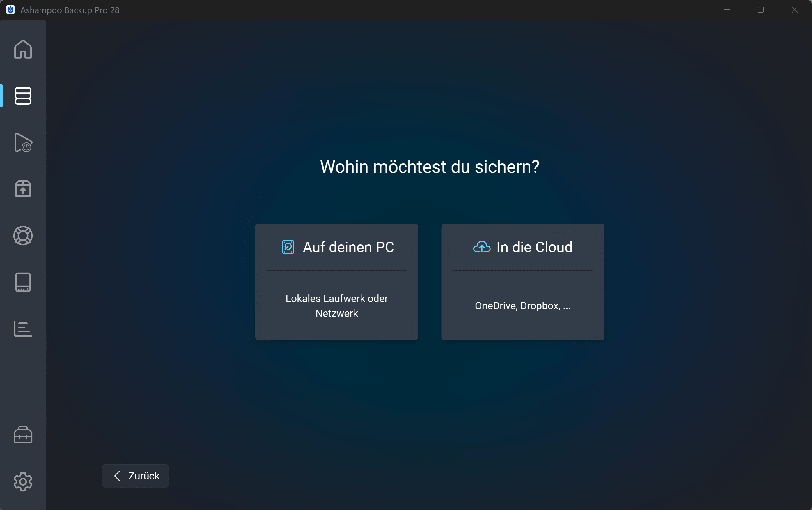Open the restore box icon in the sidebar

23,189
